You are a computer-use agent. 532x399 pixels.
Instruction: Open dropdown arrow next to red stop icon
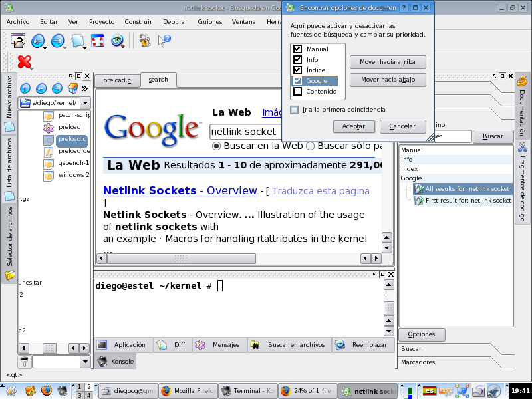[32, 69]
